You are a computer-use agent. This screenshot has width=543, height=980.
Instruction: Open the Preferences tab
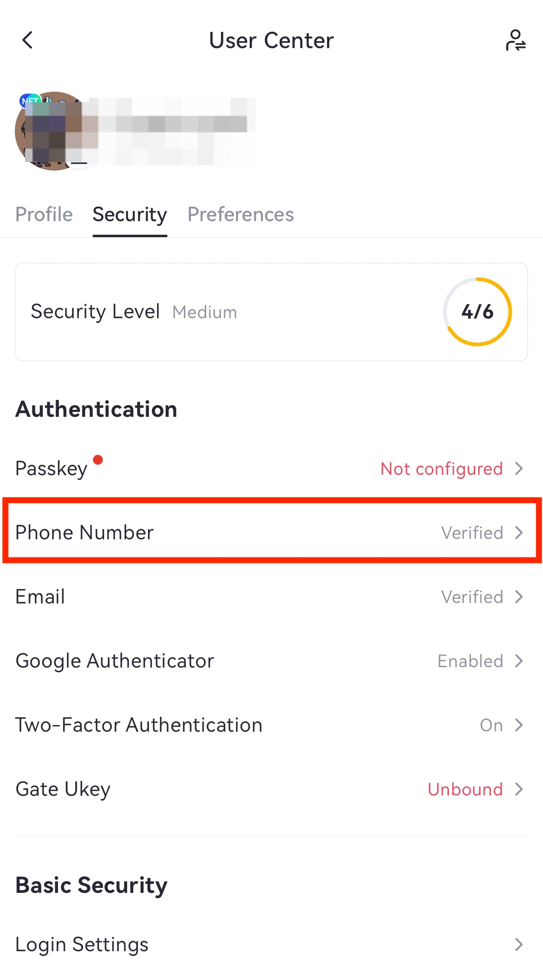241,214
